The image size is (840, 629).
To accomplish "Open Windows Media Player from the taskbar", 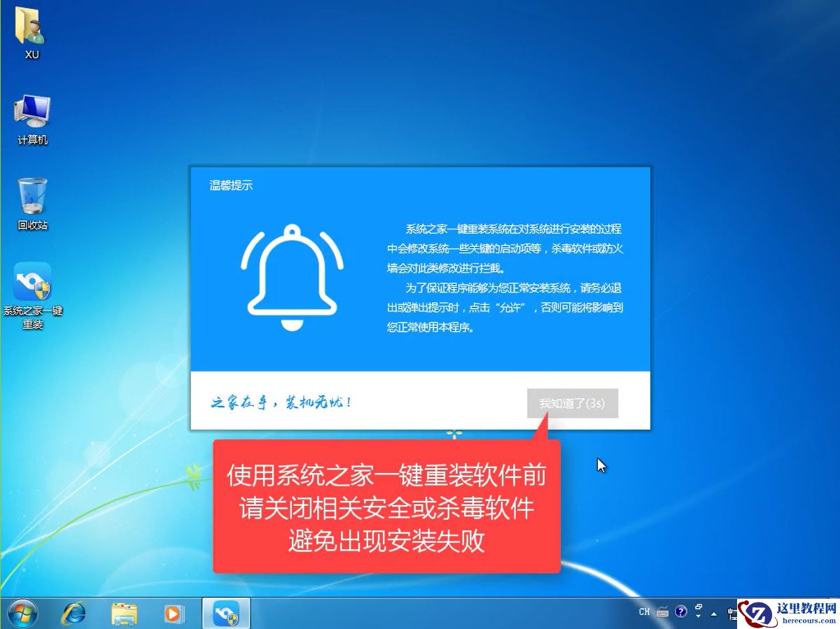I will click(x=174, y=612).
